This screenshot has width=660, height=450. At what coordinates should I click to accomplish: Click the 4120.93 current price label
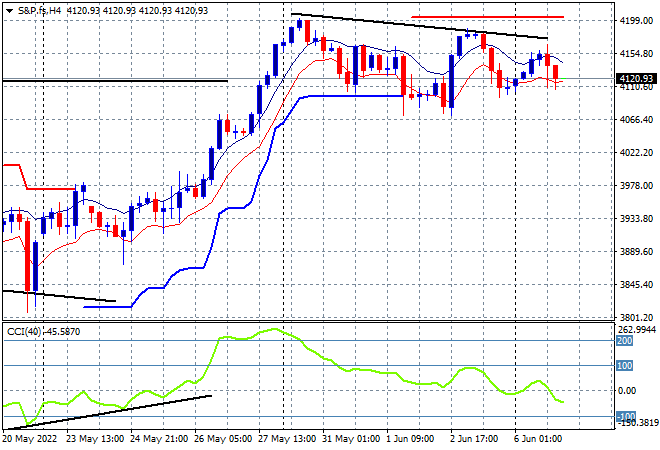pos(637,79)
